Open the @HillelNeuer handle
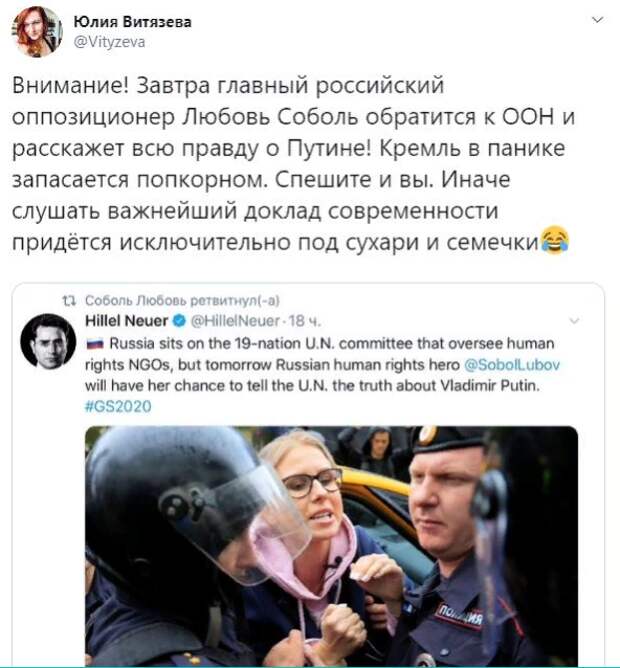This screenshot has width=620, height=668. click(x=235, y=320)
